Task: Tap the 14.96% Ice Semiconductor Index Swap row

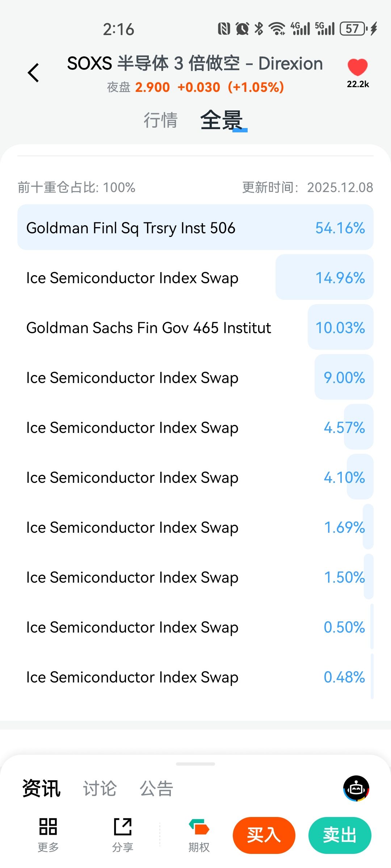Action: point(195,277)
